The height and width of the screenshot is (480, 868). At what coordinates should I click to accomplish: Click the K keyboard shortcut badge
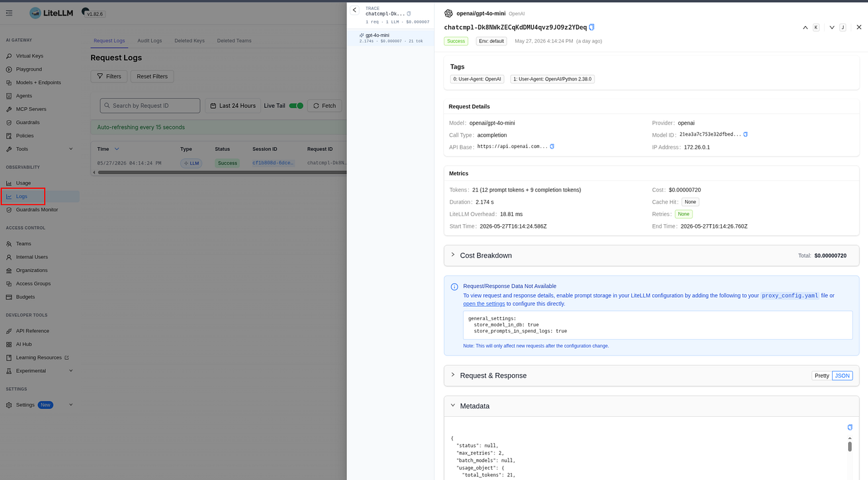point(816,27)
